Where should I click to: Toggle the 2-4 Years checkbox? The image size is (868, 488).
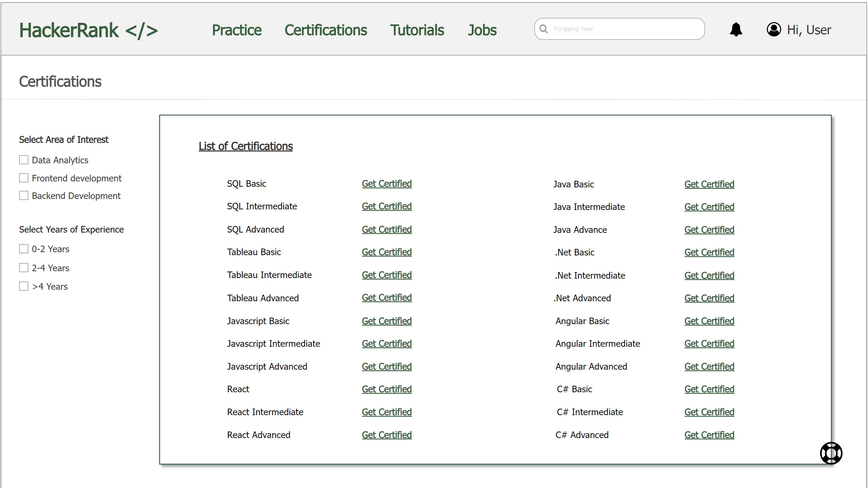click(x=23, y=268)
